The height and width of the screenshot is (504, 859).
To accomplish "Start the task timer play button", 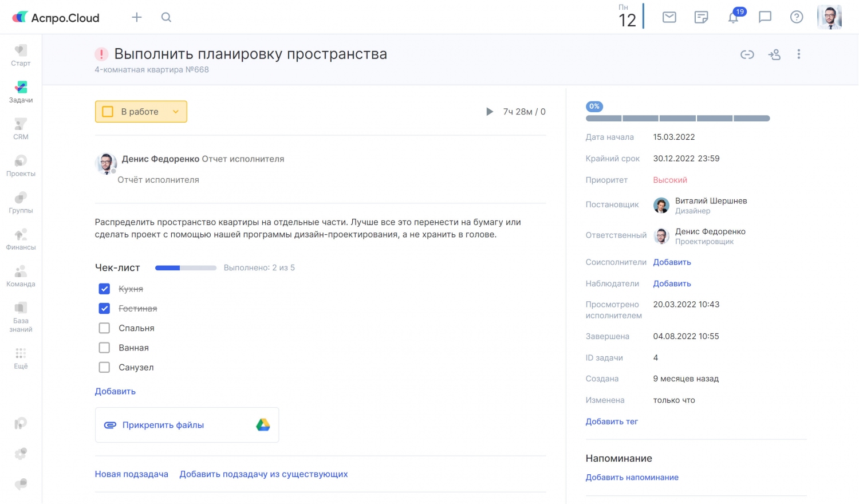I will (x=490, y=112).
